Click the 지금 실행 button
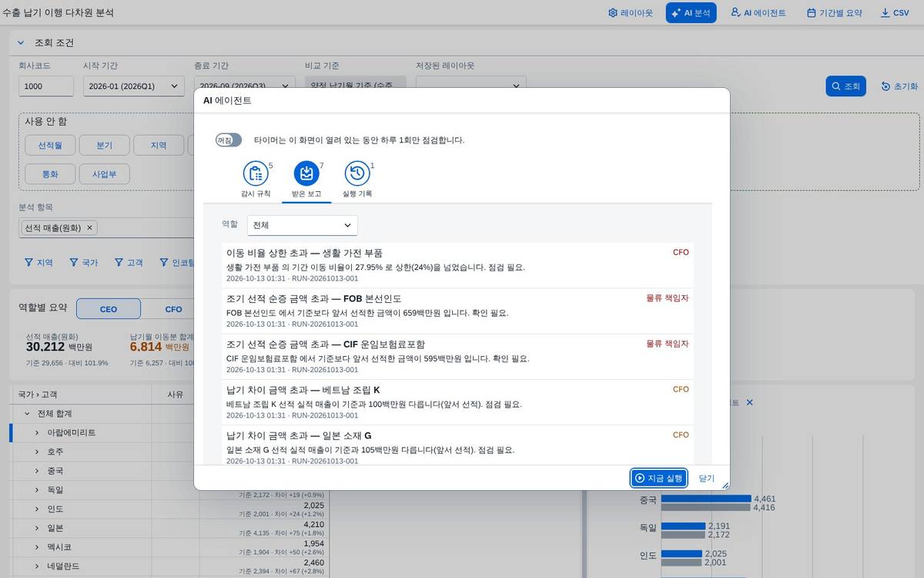924x578 pixels. coord(658,478)
